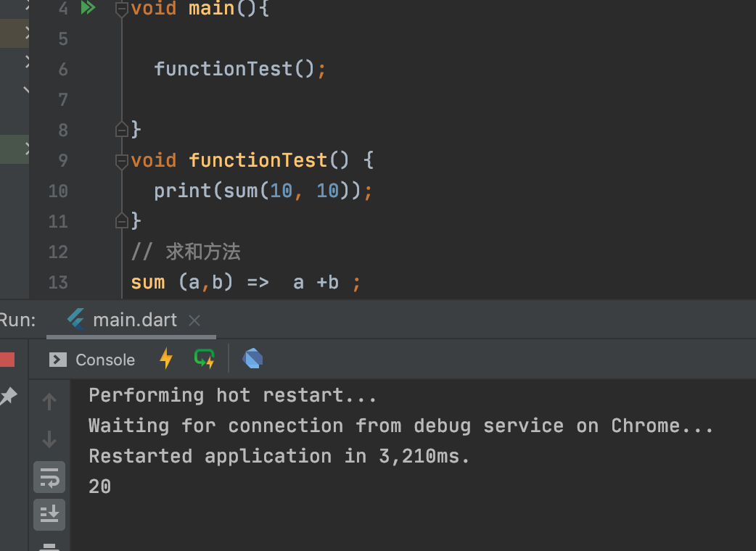The width and height of the screenshot is (756, 551).
Task: Run main with the green gutter arrow
Action: pos(89,8)
